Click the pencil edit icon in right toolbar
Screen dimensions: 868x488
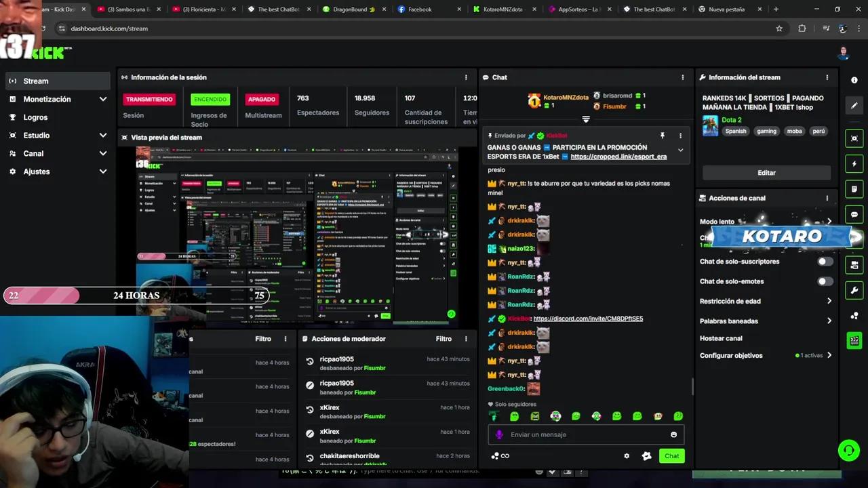[x=854, y=105]
